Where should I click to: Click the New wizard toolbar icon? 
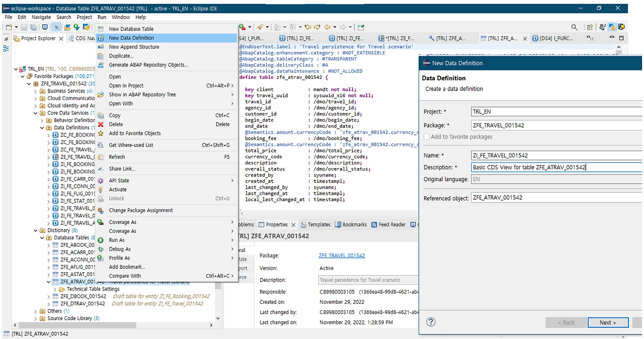pyautogui.click(x=9, y=27)
